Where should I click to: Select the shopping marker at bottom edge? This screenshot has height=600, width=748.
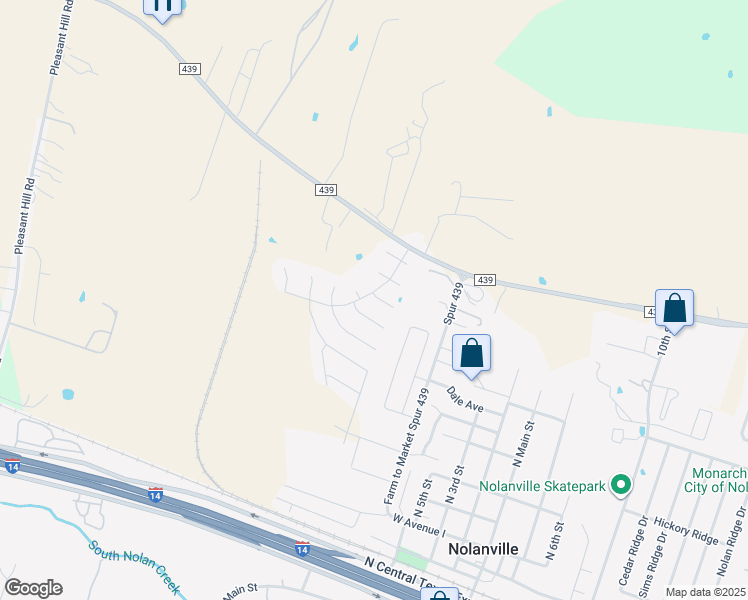pos(439,594)
